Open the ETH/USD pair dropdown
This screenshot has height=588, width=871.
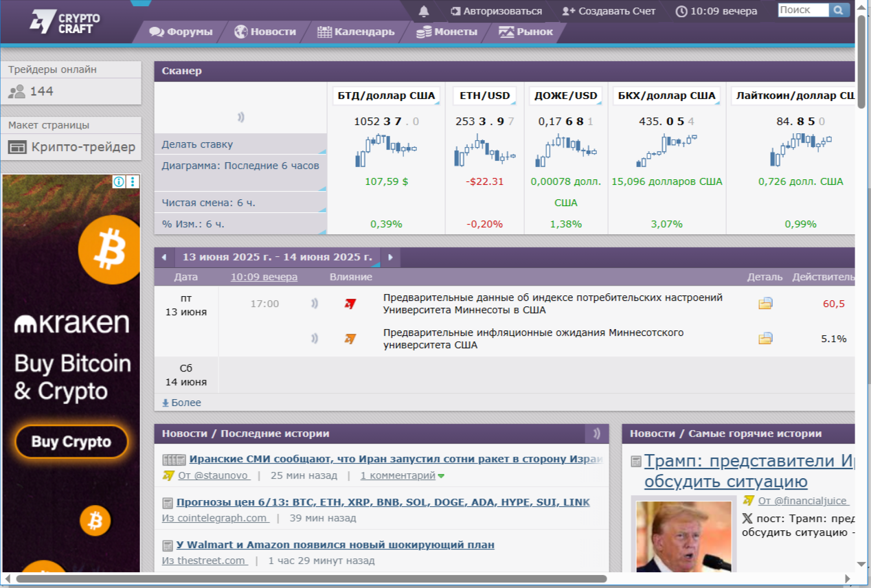click(485, 95)
